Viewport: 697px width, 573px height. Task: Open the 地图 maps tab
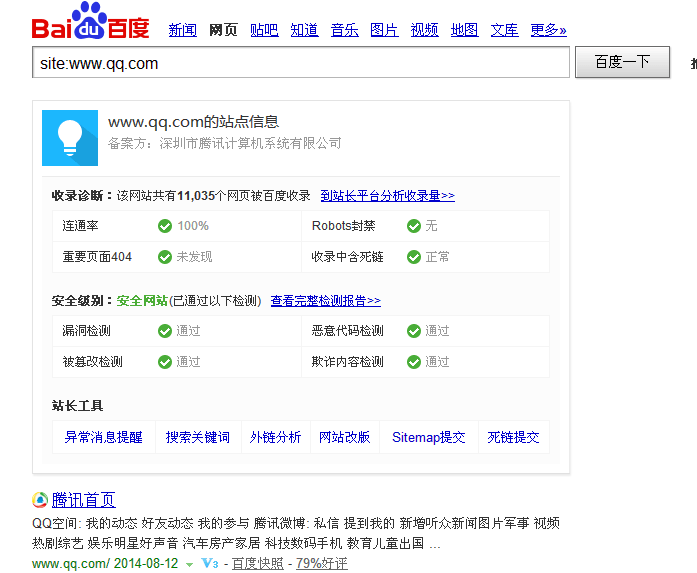[x=464, y=30]
